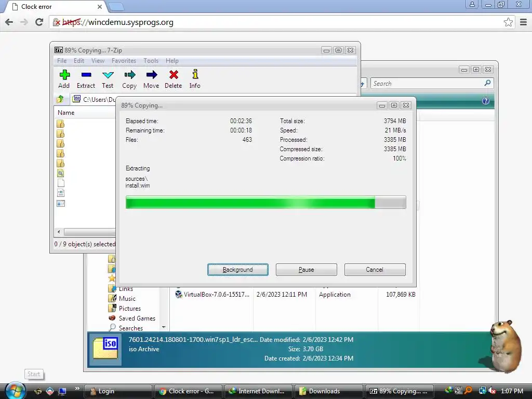Click the insecure HTTPS lock icon
Screen dimensions: 532x399
click(57, 22)
